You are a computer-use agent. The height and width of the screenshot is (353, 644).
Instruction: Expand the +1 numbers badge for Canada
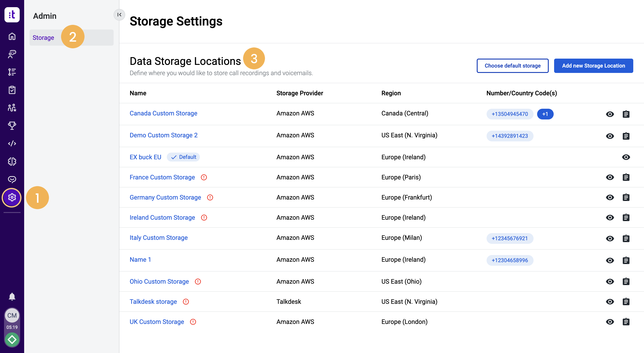click(x=545, y=114)
